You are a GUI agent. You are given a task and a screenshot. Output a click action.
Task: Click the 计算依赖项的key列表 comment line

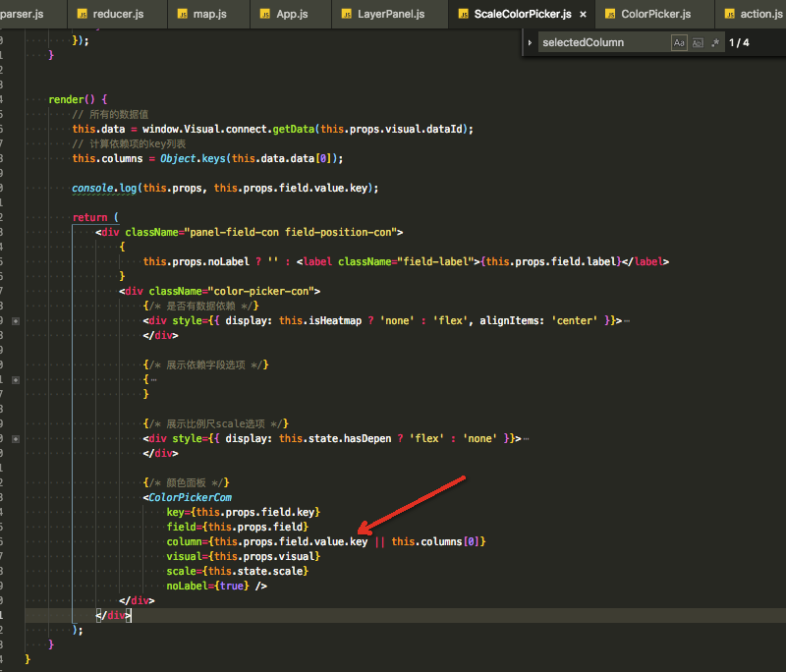tap(129, 143)
